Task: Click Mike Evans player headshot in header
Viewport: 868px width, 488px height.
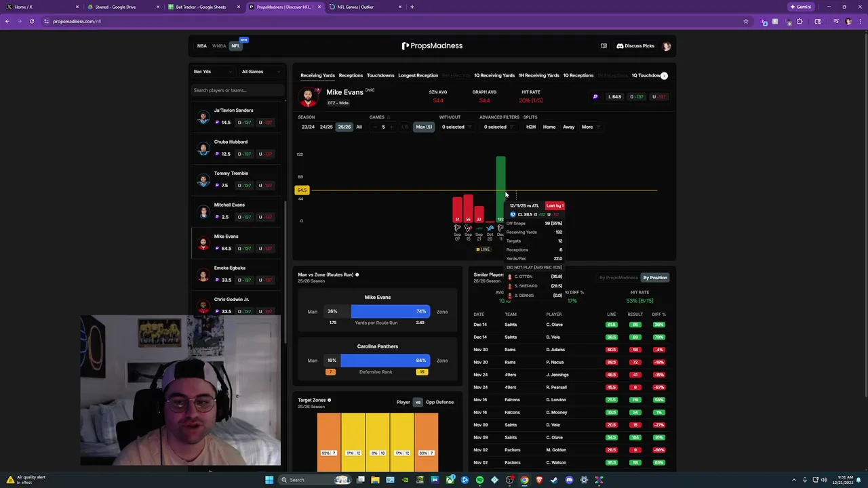Action: click(309, 97)
